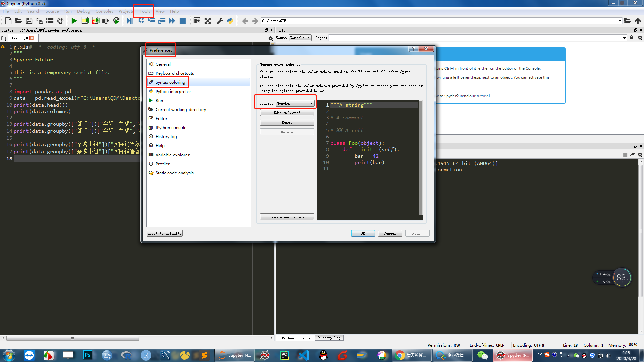This screenshot has height=362, width=644.
Task: Expand the working directory path dropdown
Action: (x=619, y=21)
